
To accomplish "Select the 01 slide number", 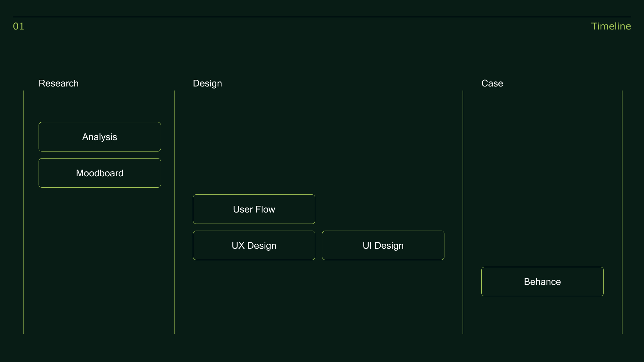I will click(x=18, y=26).
